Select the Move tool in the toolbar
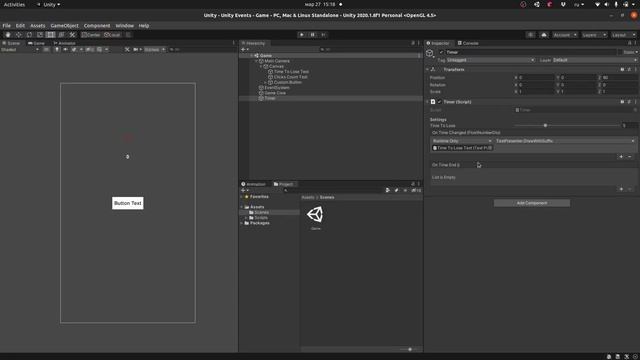This screenshot has height=360, width=640. pos(19,35)
